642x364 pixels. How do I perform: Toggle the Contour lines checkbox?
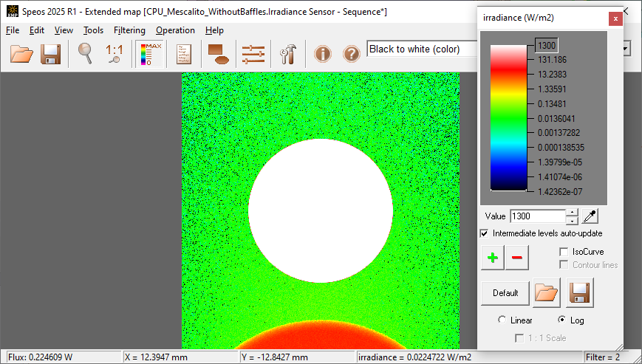tap(564, 265)
